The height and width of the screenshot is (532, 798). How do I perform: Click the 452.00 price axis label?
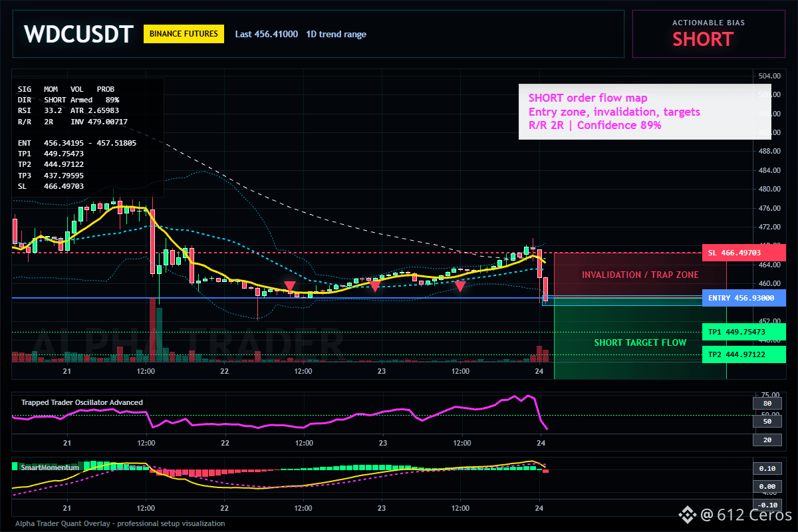tap(769, 320)
